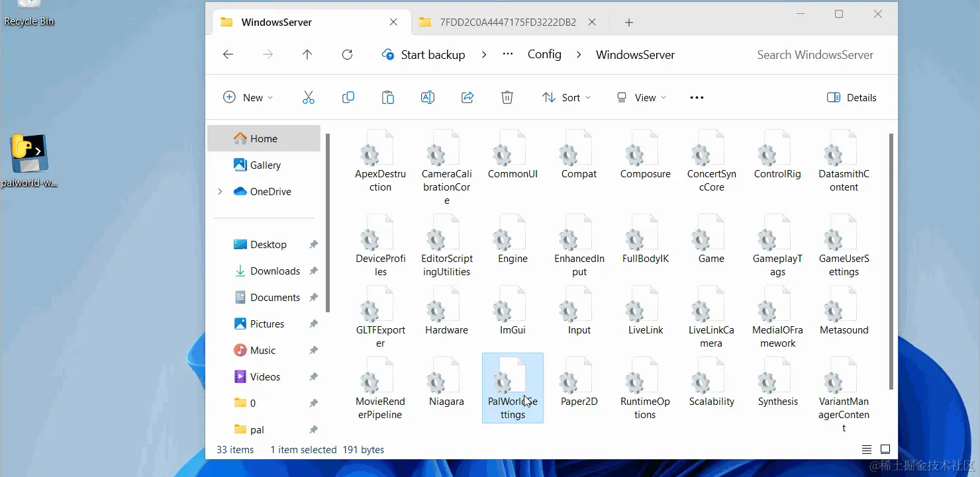Select the Input config file
The width and height of the screenshot is (980, 477).
[579, 311]
